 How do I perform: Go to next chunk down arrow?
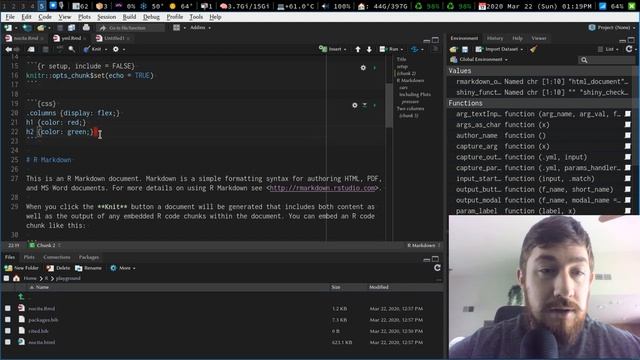coord(369,49)
